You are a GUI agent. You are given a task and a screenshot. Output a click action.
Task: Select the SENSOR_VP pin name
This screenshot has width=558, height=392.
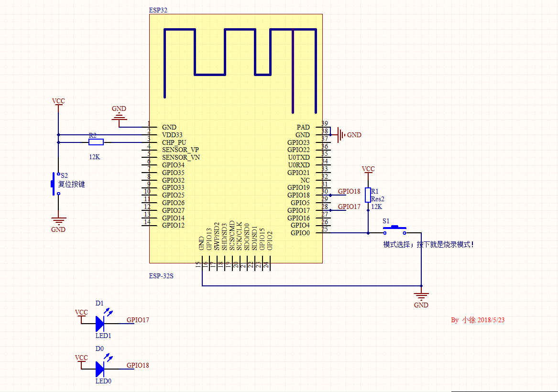[180, 150]
